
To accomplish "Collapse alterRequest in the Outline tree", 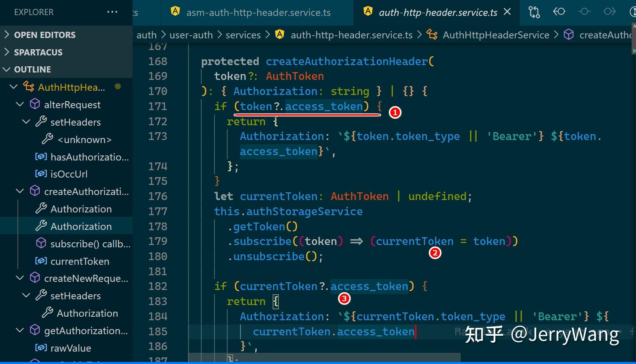I will pos(20,104).
